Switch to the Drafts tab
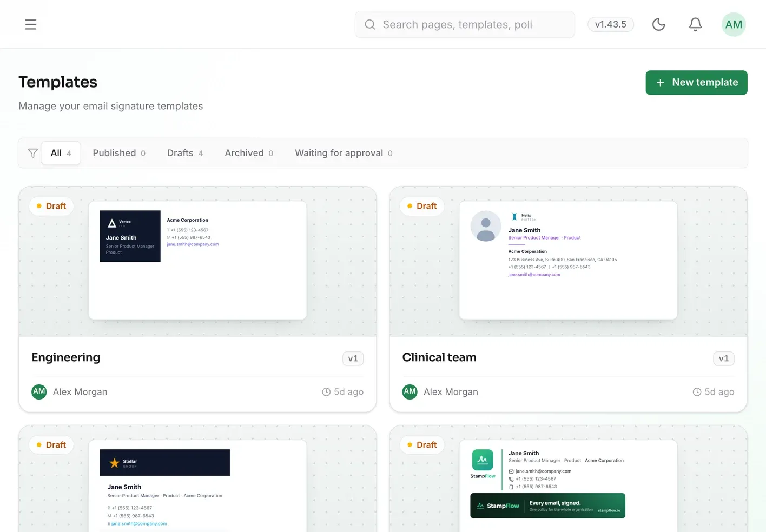 point(185,153)
